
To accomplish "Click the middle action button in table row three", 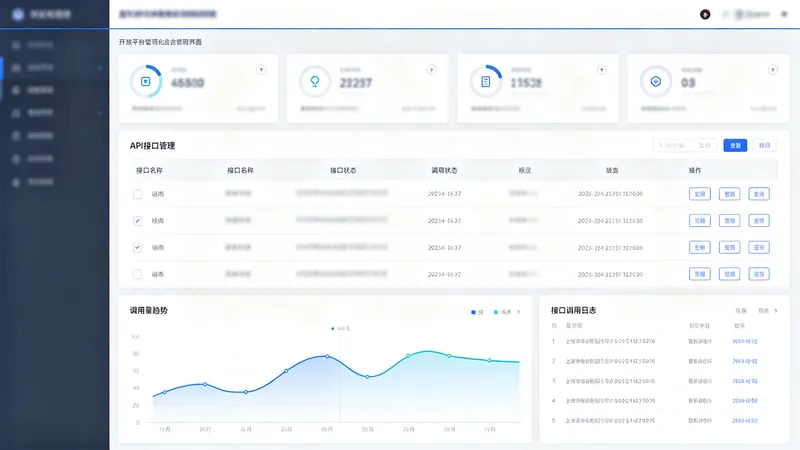I will (x=730, y=247).
